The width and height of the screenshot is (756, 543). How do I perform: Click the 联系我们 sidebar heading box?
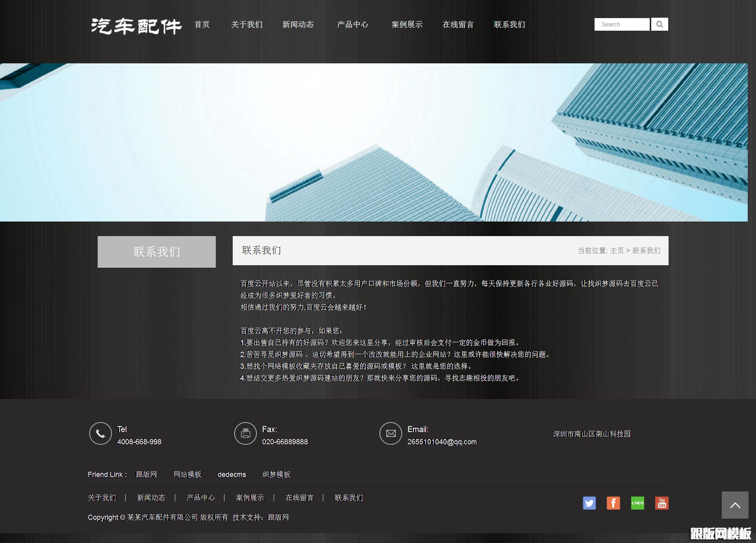[x=156, y=251]
